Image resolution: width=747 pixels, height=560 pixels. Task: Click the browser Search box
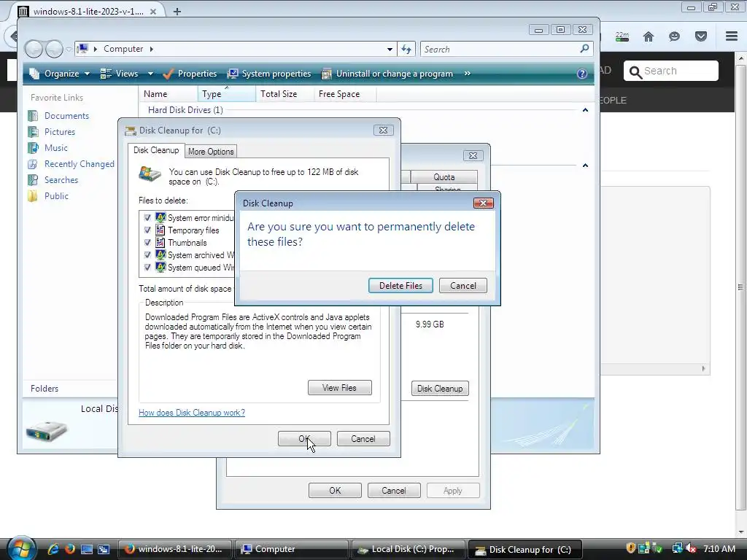pyautogui.click(x=671, y=71)
